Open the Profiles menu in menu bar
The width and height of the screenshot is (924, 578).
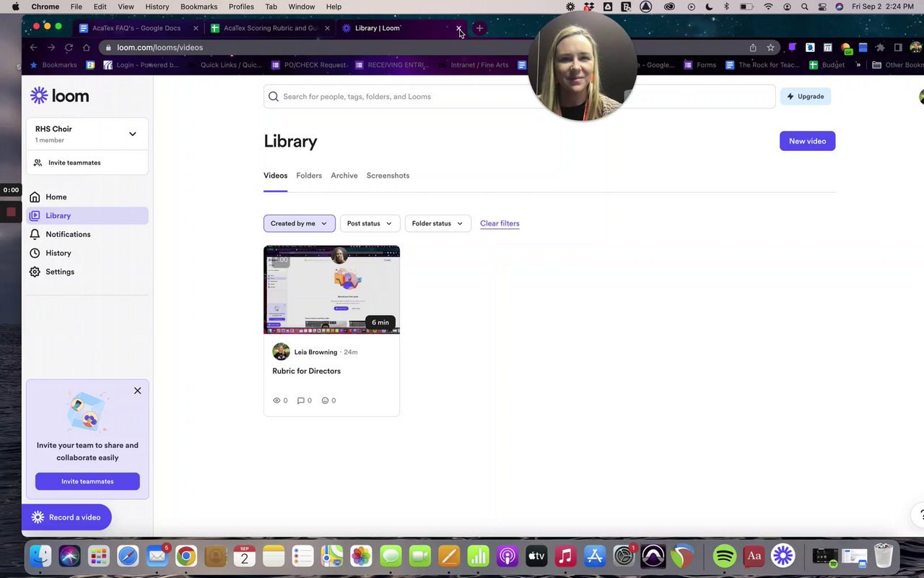coord(241,7)
